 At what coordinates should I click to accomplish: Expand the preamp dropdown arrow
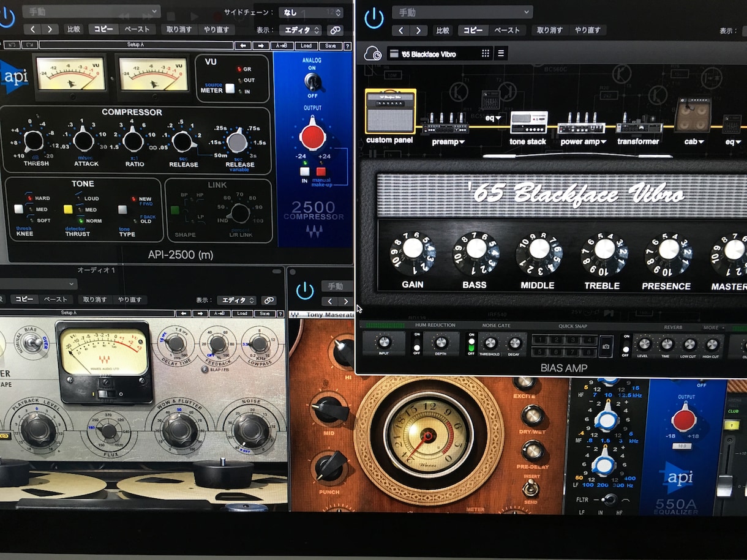tap(461, 142)
